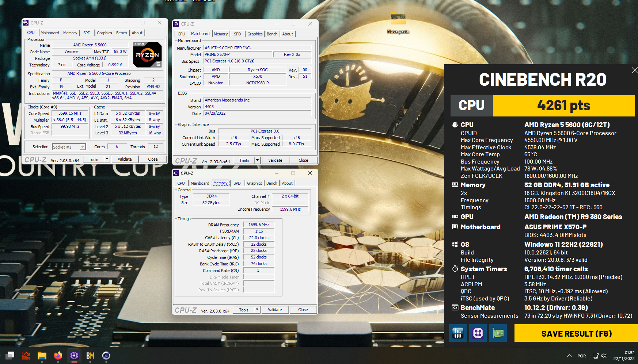Click Close in CPU-Z Memory window
The height and width of the screenshot is (364, 638).
303,310
